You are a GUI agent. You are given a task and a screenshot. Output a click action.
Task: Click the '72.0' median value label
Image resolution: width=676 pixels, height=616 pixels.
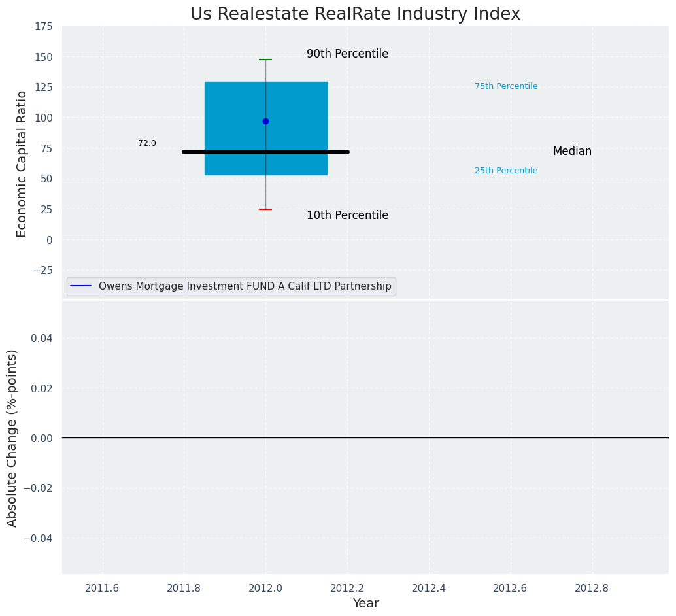(x=147, y=143)
